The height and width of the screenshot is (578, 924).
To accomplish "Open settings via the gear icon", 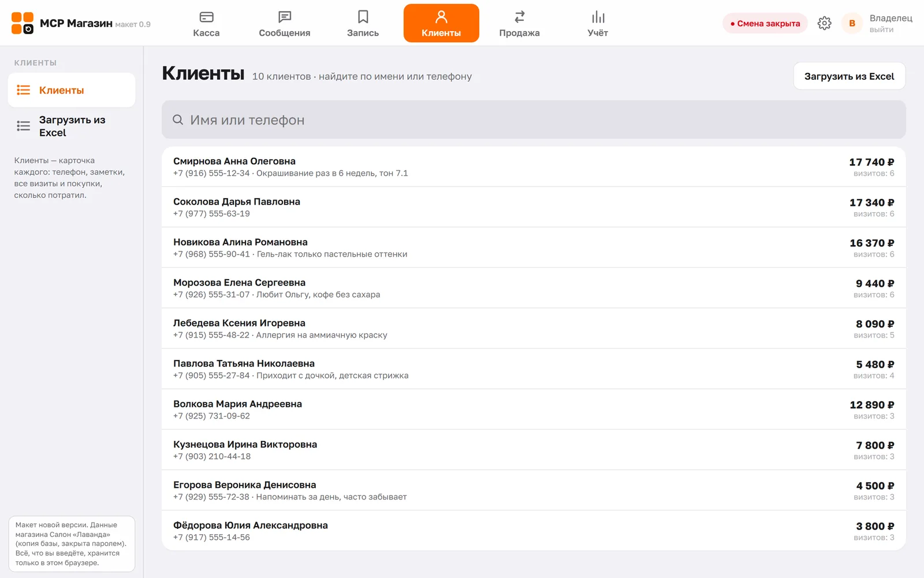I will (825, 23).
